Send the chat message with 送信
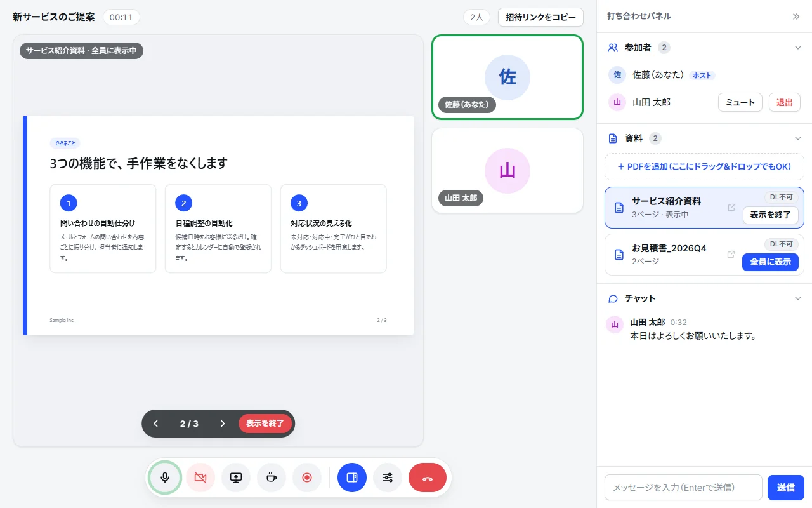Image resolution: width=812 pixels, height=508 pixels. point(786,488)
